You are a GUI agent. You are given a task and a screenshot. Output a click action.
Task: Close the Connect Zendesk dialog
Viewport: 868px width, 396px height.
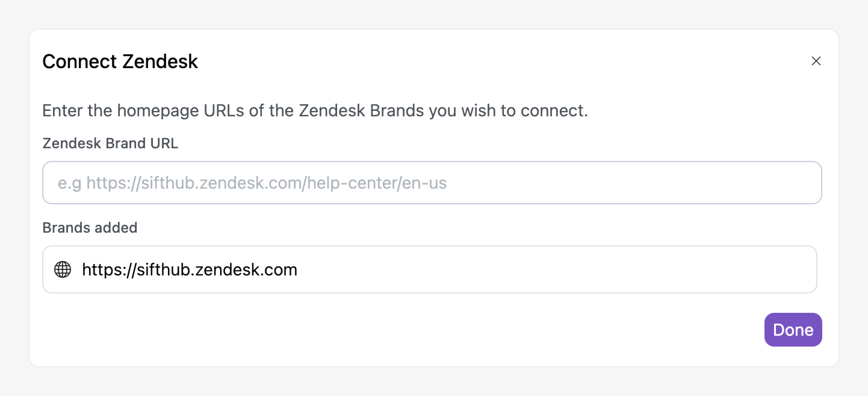click(x=816, y=61)
